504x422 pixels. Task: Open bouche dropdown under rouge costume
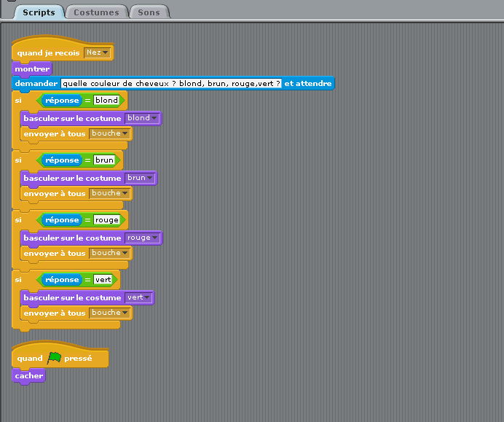(x=109, y=253)
